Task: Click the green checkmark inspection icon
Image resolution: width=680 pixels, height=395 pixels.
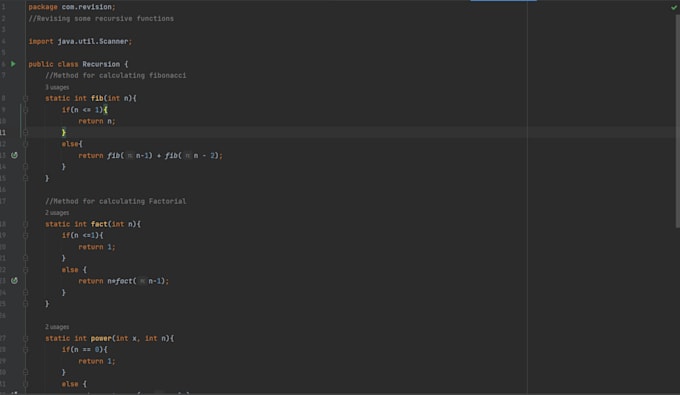Action: (674, 7)
